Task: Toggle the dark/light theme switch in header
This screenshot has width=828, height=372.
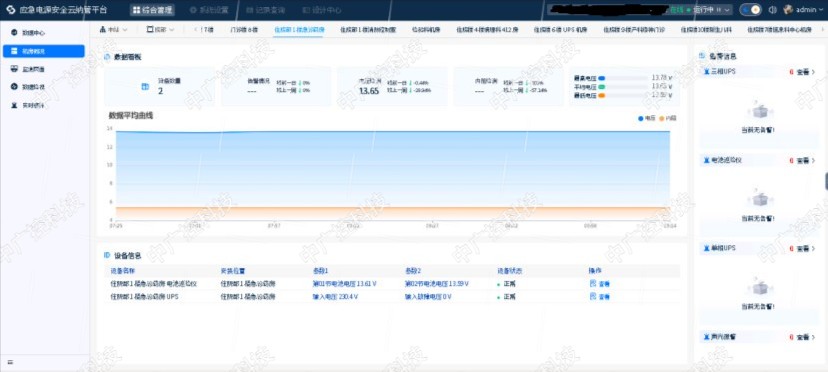Action: pyautogui.click(x=750, y=10)
